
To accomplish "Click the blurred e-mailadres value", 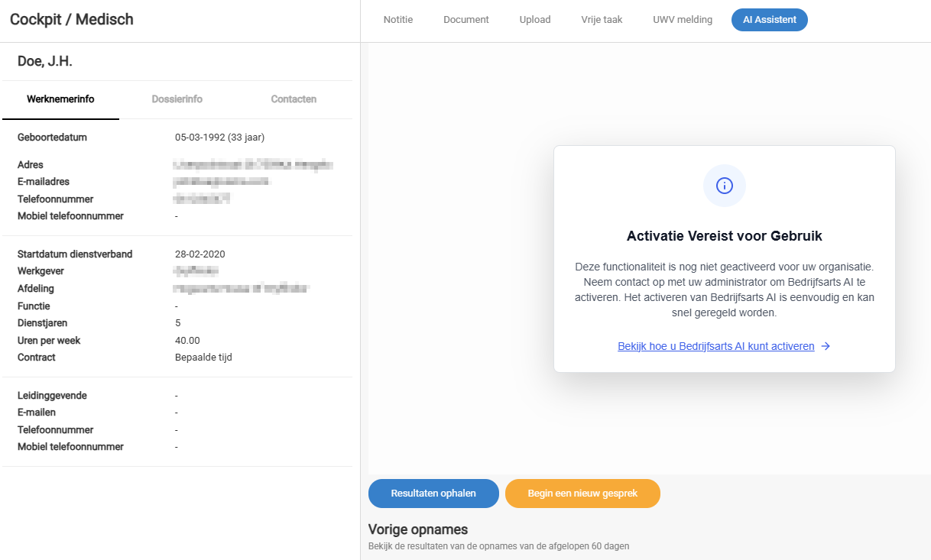I will (222, 182).
